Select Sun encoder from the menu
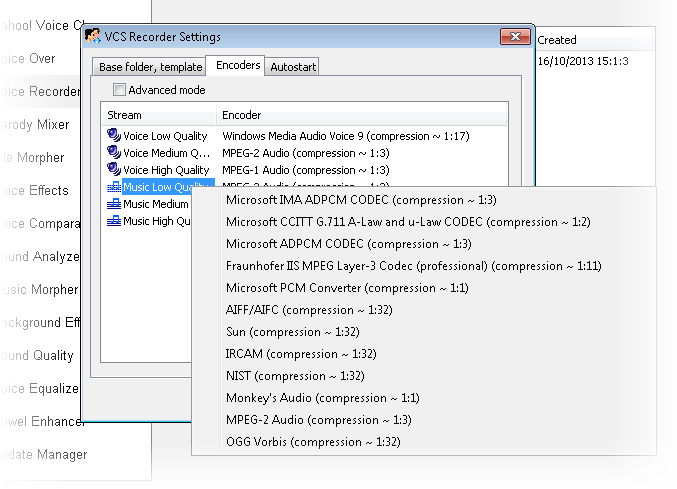Viewport: 677px width, 489px height. point(293,332)
